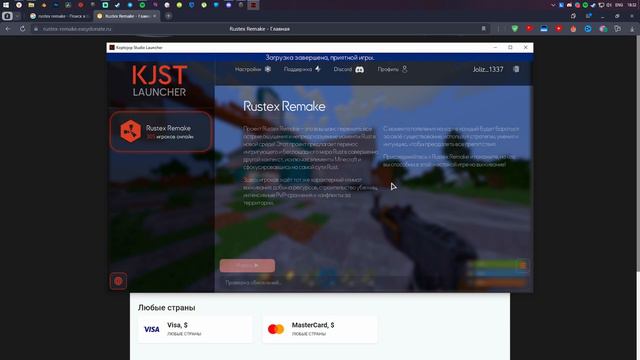Screen dimensions: 640x360
Task: Open the blue circle extension in toolbar
Action: point(588,29)
